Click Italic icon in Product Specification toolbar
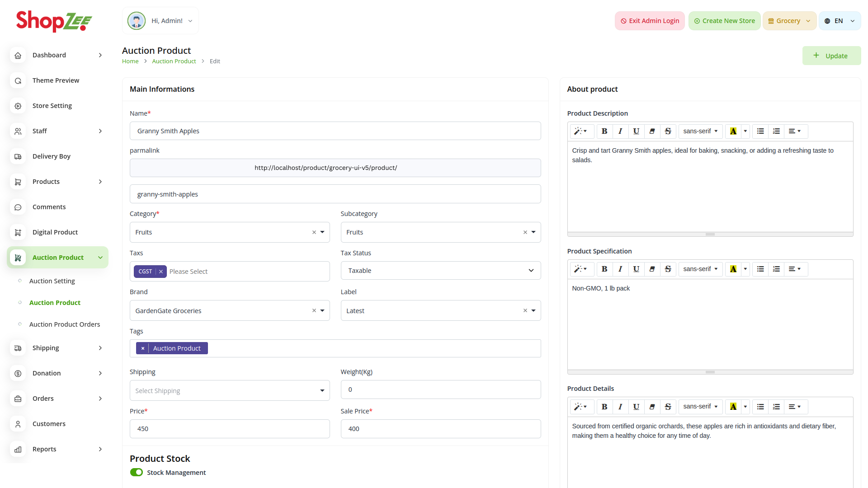Viewport: 868px width, 488px height. (620, 269)
